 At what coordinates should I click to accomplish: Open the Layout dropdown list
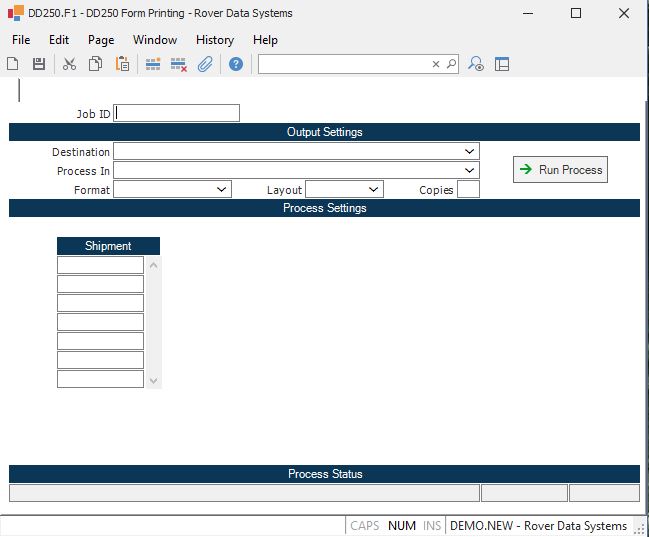(x=374, y=189)
